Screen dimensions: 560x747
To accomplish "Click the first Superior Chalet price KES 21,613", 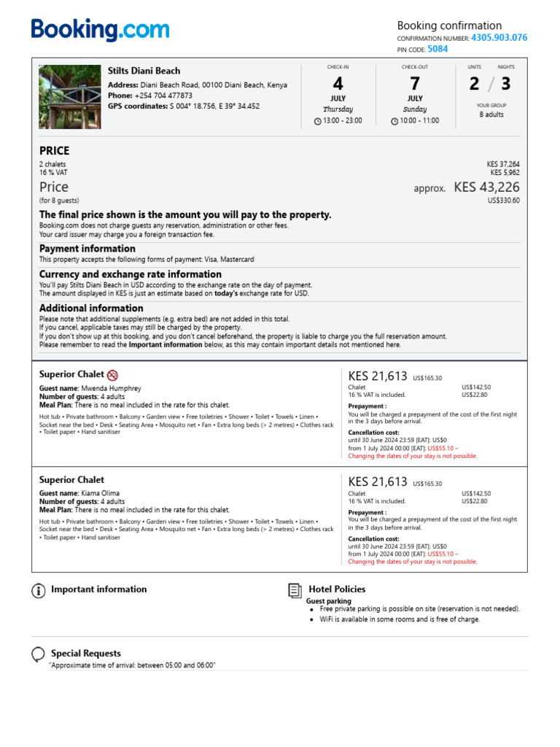I will click(378, 376).
